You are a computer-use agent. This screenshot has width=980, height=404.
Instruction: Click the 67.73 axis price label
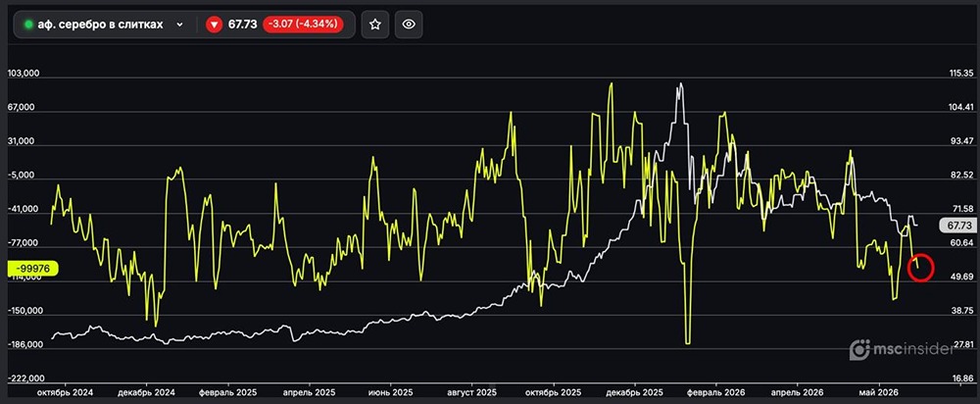957,226
